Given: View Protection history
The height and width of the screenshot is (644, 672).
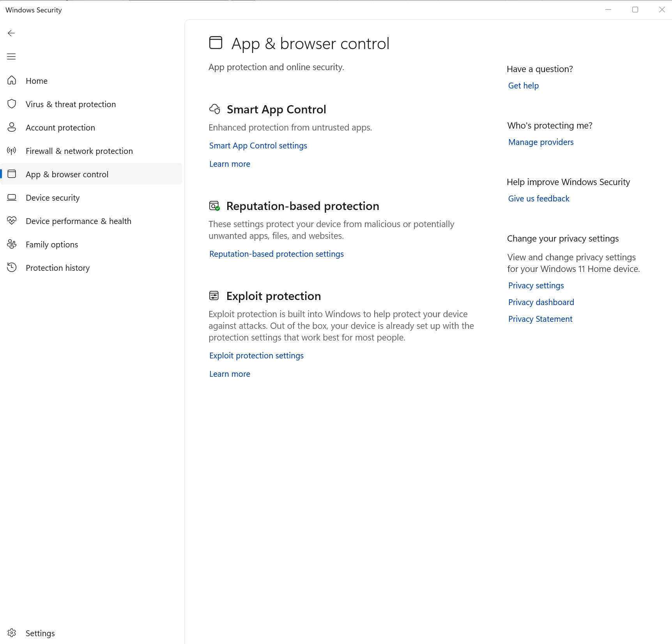Looking at the screenshot, I should coord(92,268).
